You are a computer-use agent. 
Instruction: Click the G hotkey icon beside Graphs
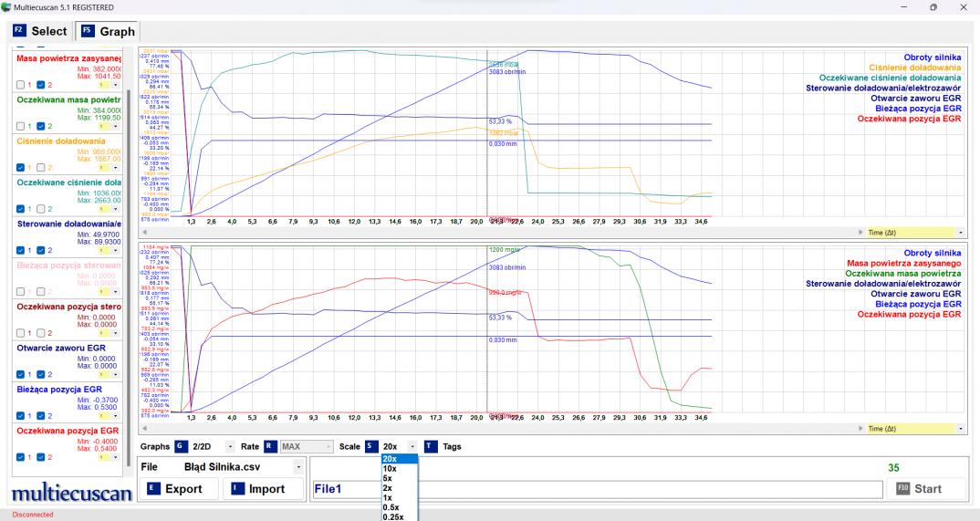(x=180, y=446)
